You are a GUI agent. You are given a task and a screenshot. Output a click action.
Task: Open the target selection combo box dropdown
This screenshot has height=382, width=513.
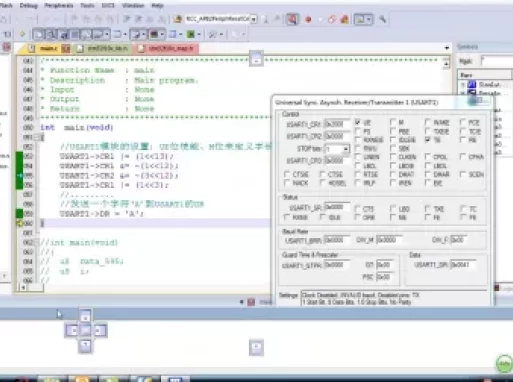click(x=254, y=19)
